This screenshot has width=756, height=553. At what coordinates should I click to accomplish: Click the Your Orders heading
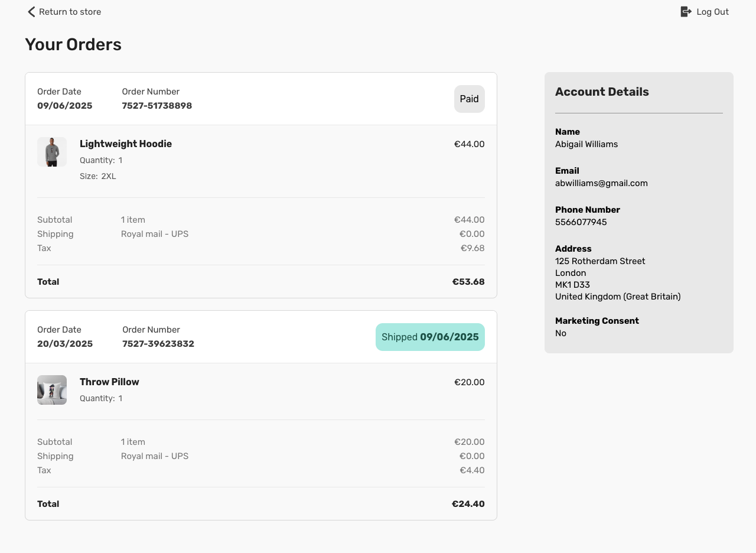point(73,44)
